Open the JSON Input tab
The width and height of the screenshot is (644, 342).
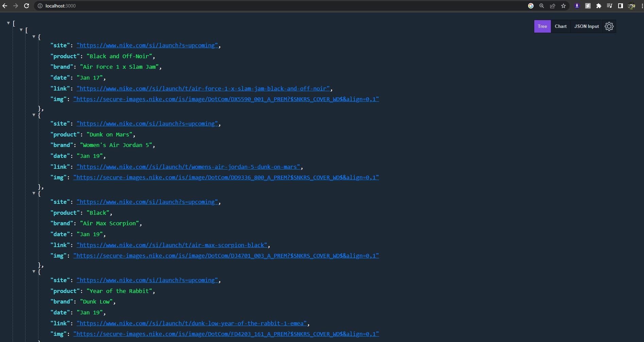[587, 26]
